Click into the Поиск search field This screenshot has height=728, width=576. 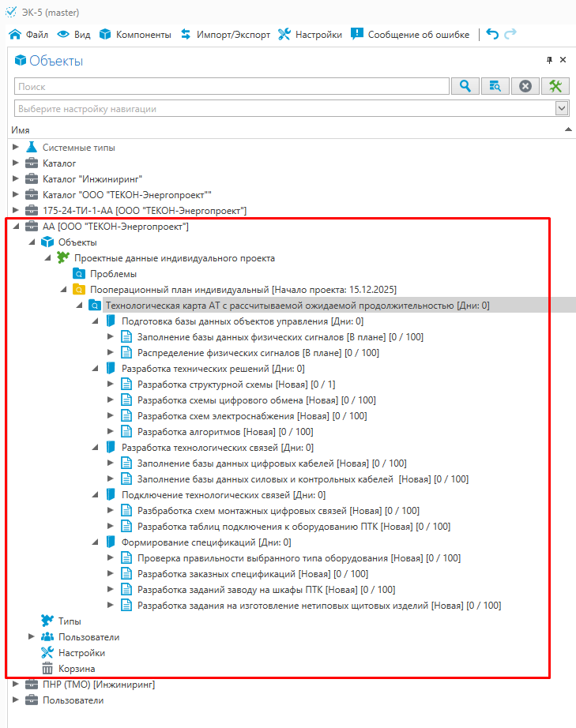231,87
